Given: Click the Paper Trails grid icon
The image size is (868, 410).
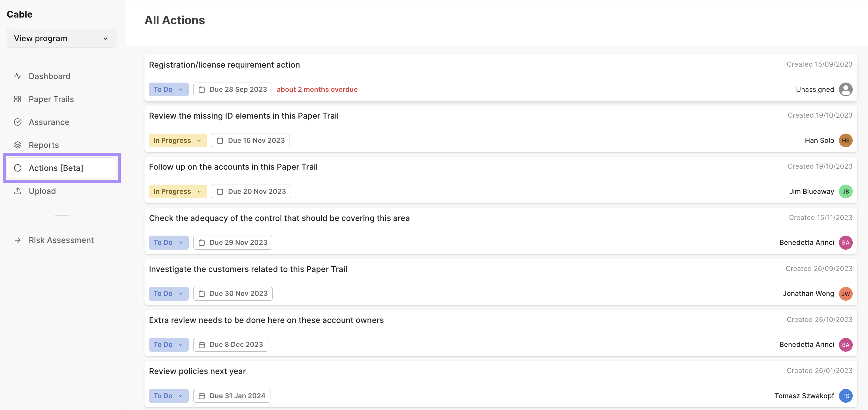Looking at the screenshot, I should [18, 99].
